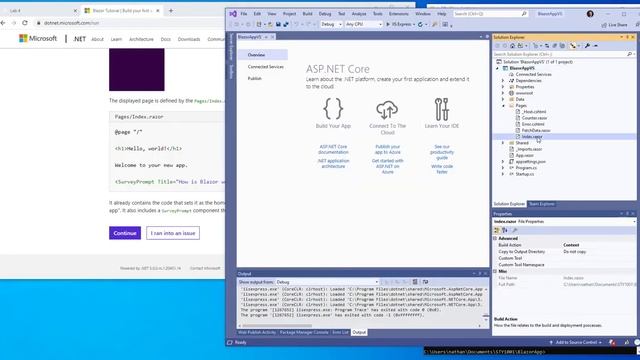Open Add to Source Control menu
Image resolution: width=640 pixels, height=360 pixels.
point(576,342)
